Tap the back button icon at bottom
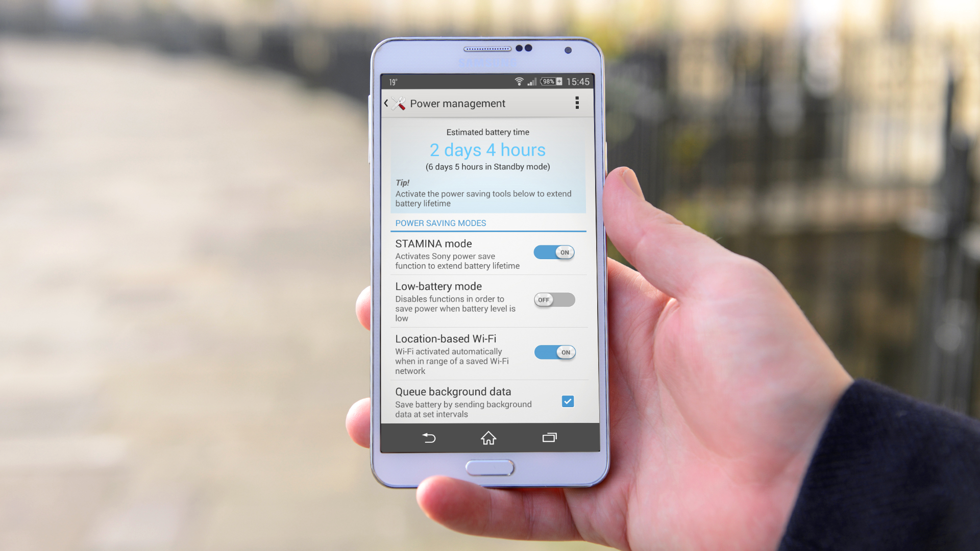 point(429,438)
